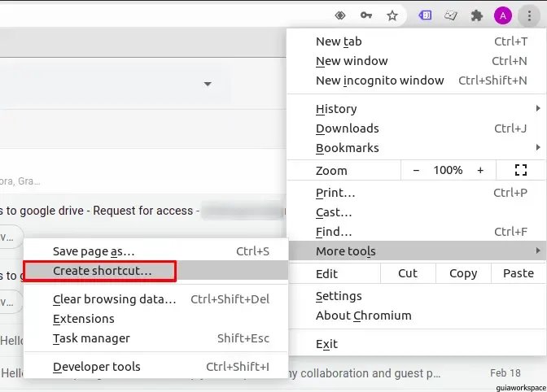
Task: Select About Chromium
Action: coord(417,316)
